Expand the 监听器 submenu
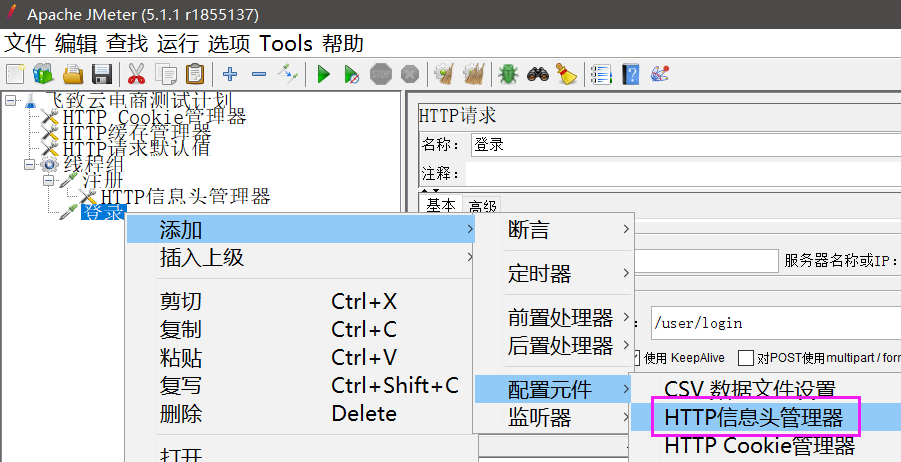Viewport: 901px width, 462px height. coord(554,418)
